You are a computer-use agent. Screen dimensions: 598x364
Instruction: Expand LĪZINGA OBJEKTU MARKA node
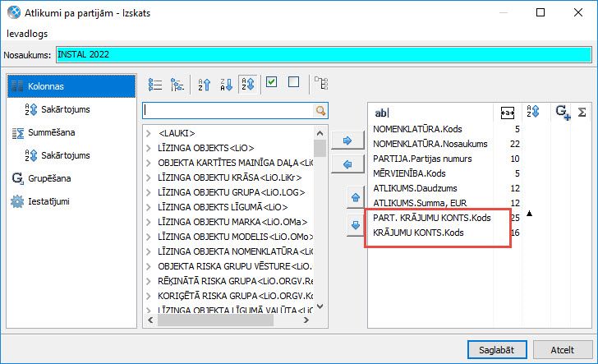coord(149,222)
